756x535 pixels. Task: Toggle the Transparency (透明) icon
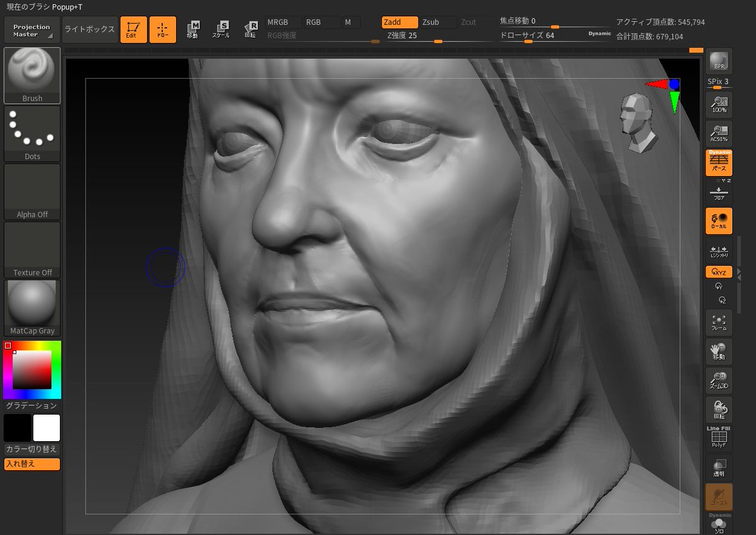point(719,468)
